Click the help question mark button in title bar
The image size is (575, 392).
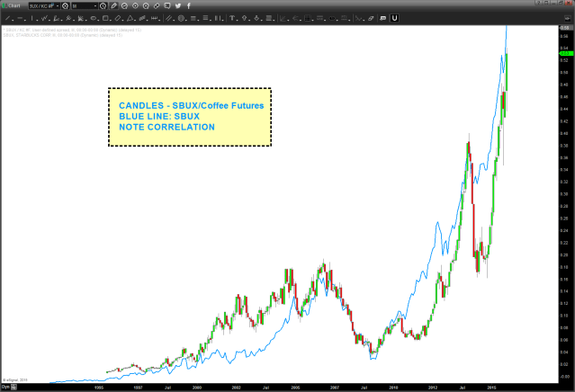click(x=539, y=3)
